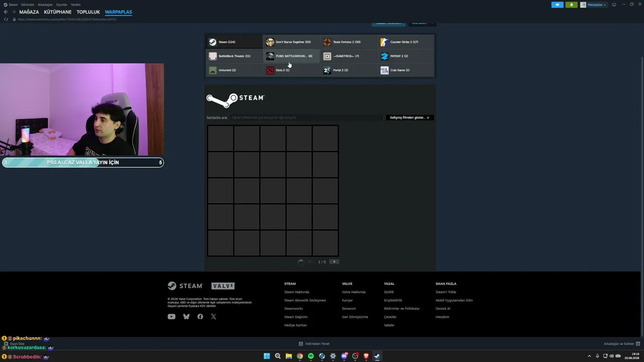The image size is (644, 362).
Task: Click the Portal 2 game icon
Action: 327,70
